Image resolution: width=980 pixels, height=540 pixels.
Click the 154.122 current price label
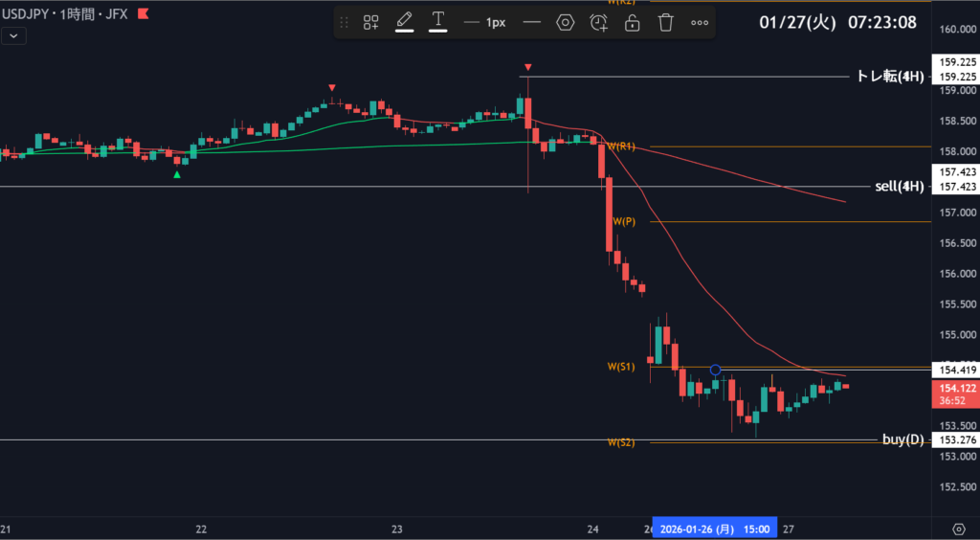(957, 387)
